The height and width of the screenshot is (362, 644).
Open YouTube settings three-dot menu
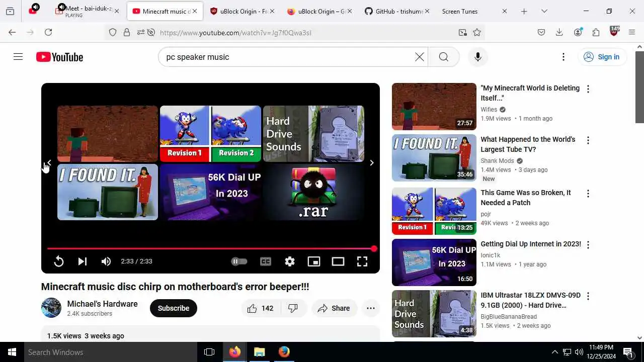[x=563, y=57]
